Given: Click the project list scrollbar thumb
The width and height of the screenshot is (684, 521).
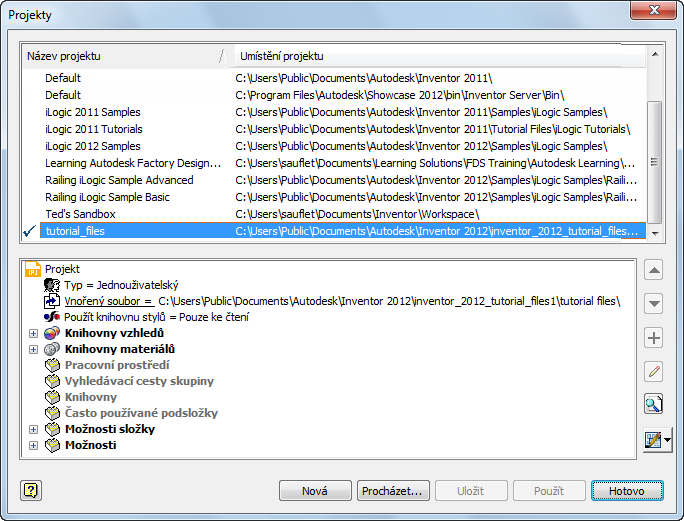Looking at the screenshot, I should [x=655, y=162].
